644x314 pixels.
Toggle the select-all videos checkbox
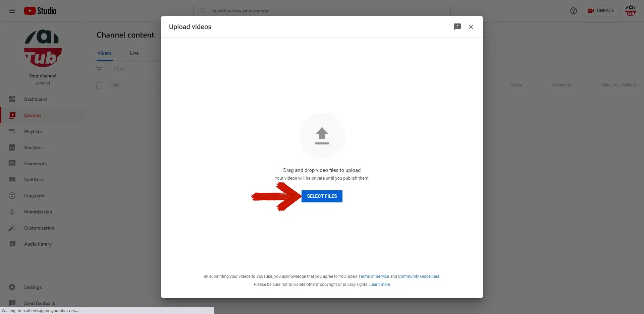pos(99,85)
